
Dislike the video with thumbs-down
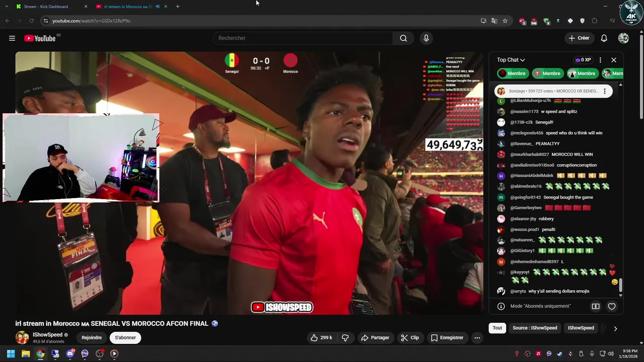345,338
